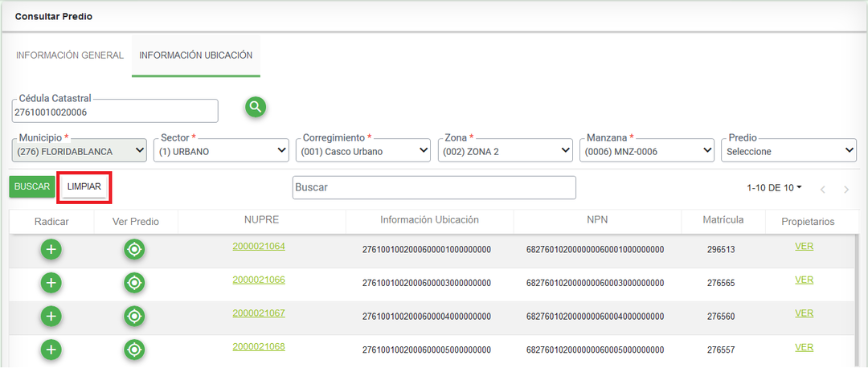Open NUPRE link 2000021064
868x368 pixels.
(259, 246)
